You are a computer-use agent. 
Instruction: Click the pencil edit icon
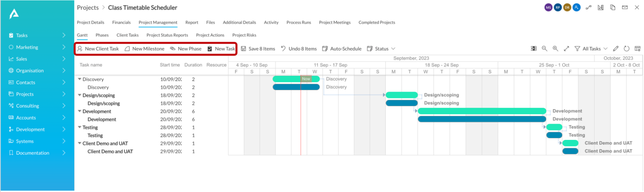[616, 49]
